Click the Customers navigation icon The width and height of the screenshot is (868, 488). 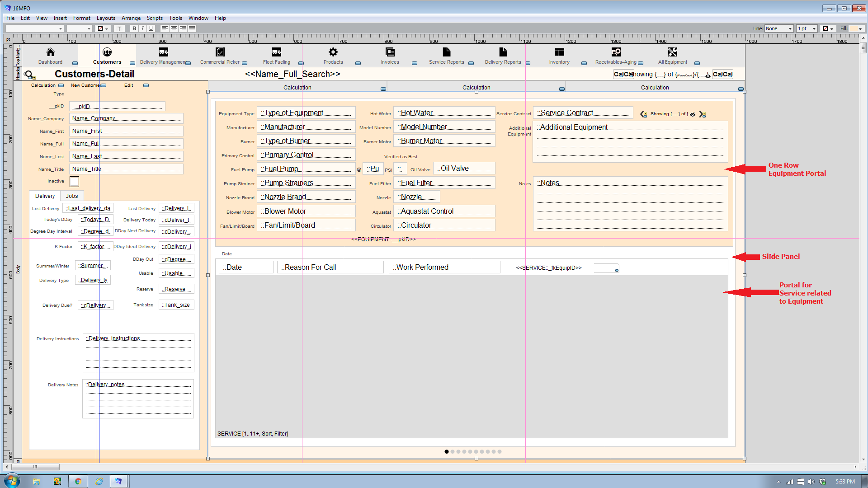point(107,52)
